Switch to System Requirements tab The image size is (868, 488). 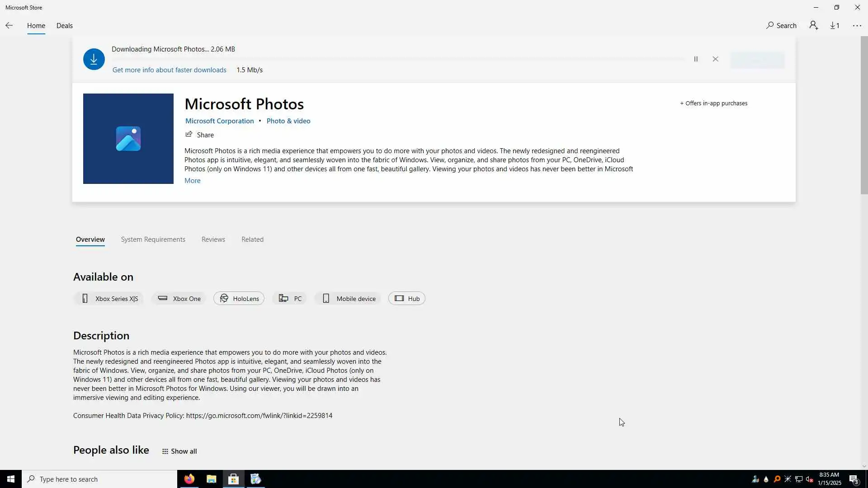[153, 239]
